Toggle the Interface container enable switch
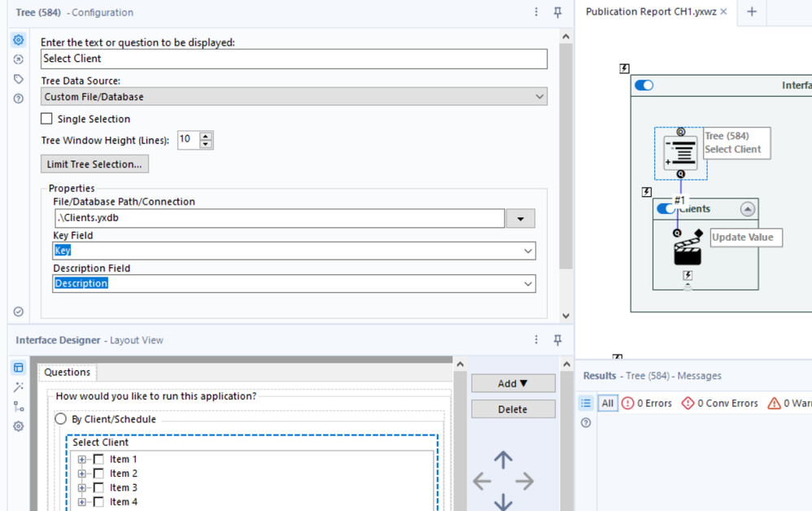812x511 pixels. click(x=644, y=85)
